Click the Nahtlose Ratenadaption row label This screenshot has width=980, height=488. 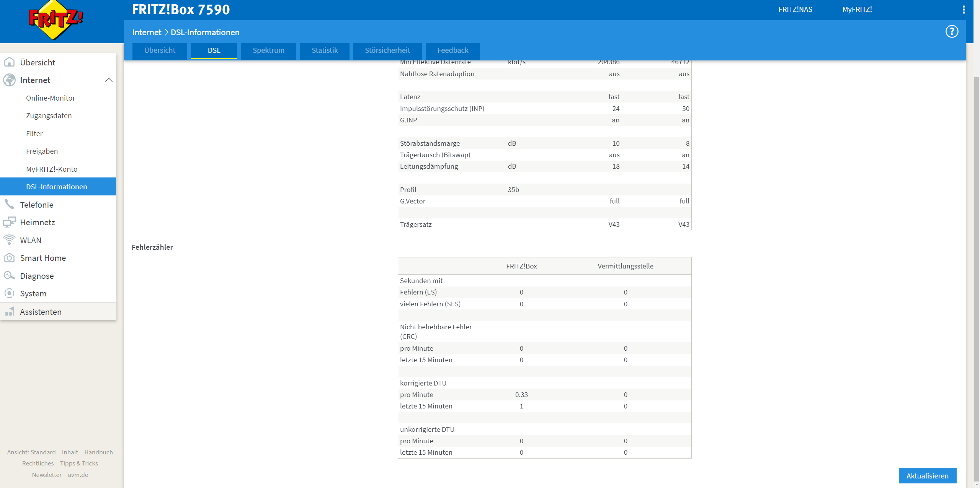pyautogui.click(x=437, y=74)
